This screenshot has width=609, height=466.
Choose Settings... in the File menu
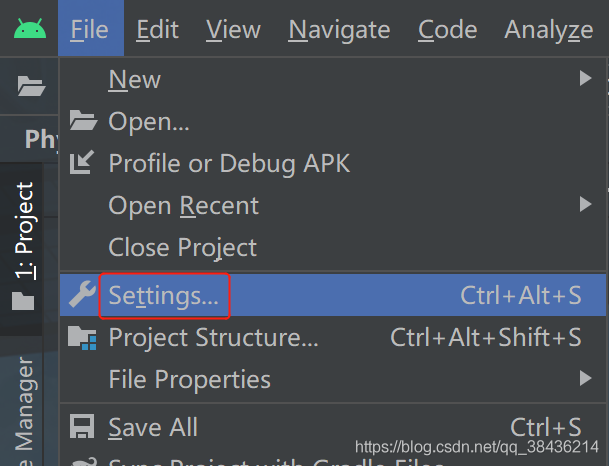click(164, 295)
